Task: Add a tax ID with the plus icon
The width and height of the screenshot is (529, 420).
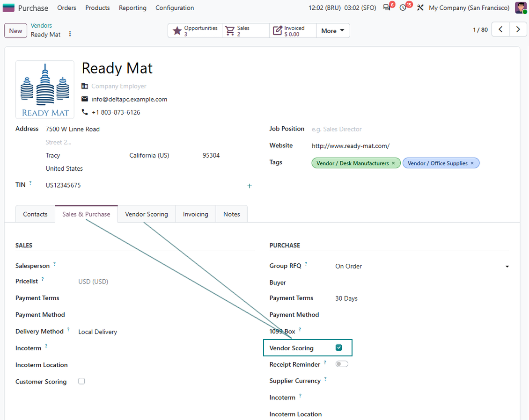Action: coord(250,186)
